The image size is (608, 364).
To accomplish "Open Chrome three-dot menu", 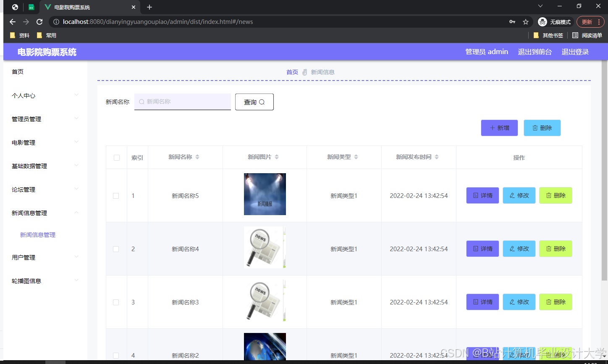I will click(599, 22).
